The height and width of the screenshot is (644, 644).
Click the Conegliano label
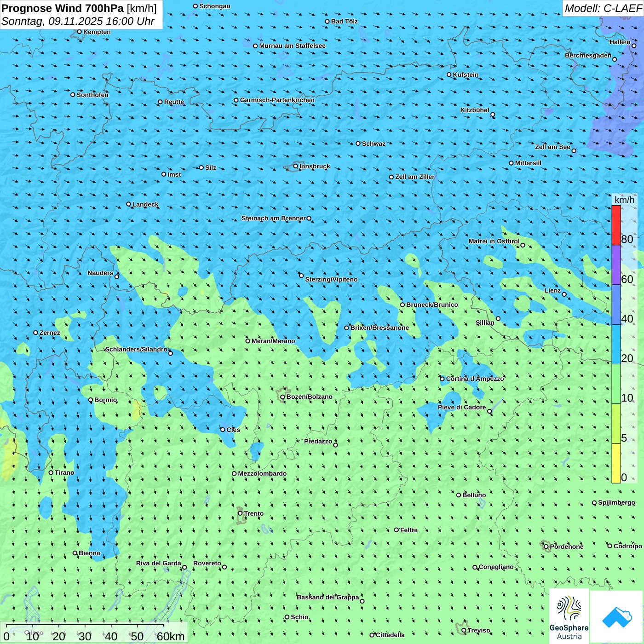pyautogui.click(x=496, y=567)
